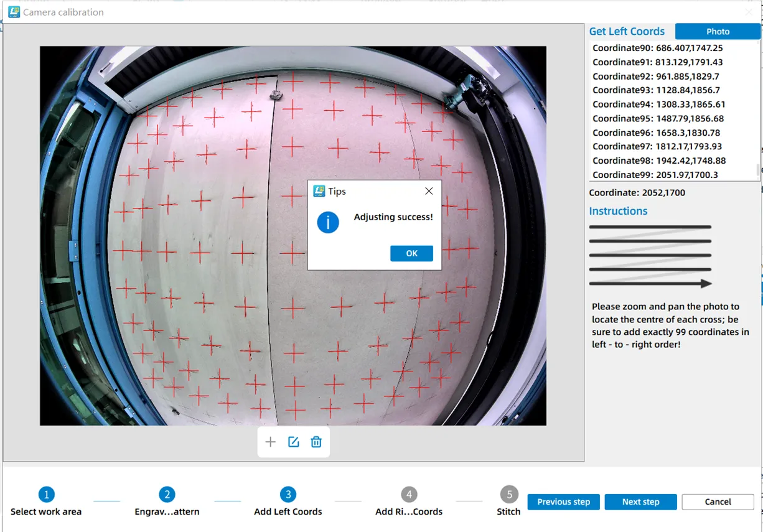This screenshot has width=763, height=532.
Task: Select step 5 Stitch circle
Action: 508,495
